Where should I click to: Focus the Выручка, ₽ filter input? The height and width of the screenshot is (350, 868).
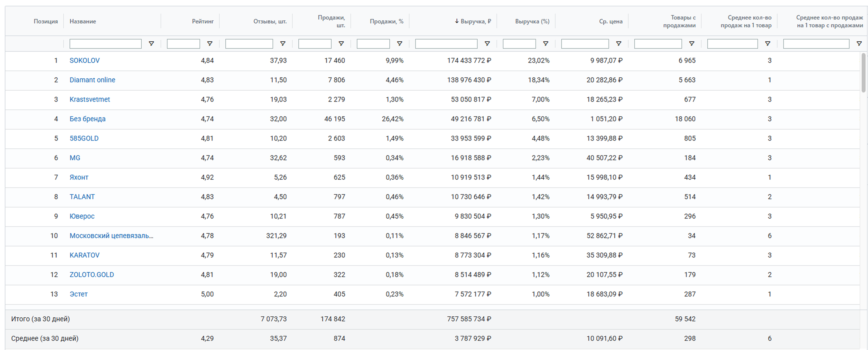click(x=446, y=44)
